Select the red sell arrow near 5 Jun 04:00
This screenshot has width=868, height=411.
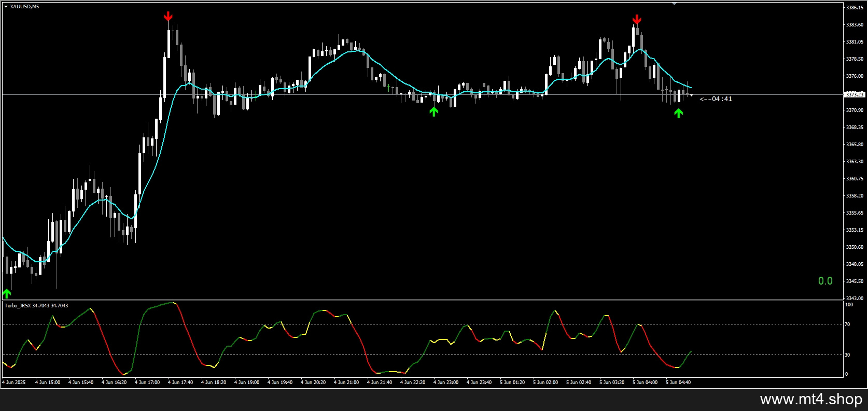[x=637, y=20]
